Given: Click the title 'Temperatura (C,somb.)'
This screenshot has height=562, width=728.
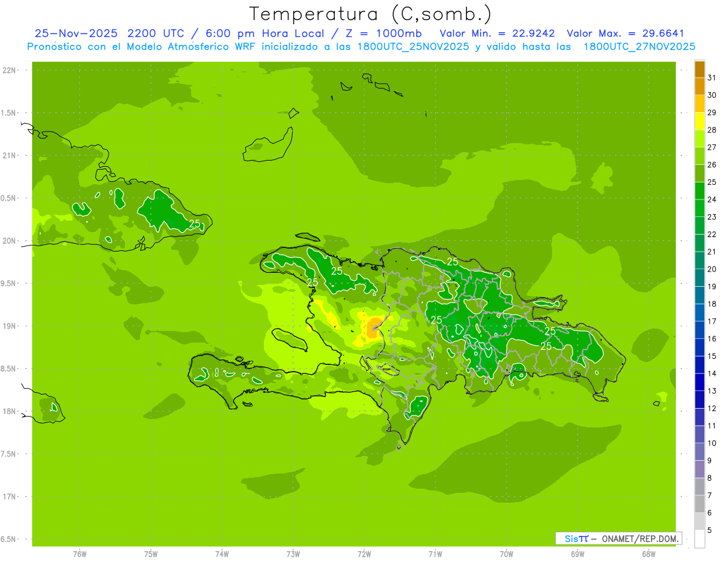Looking at the screenshot, I should click(370, 14).
